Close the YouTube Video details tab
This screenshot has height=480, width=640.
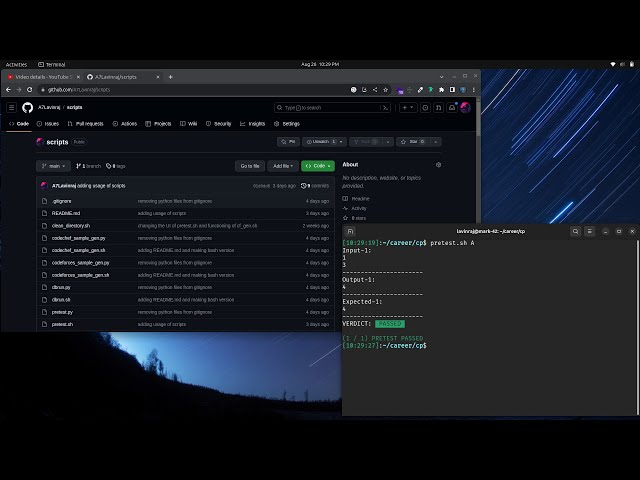point(78,77)
